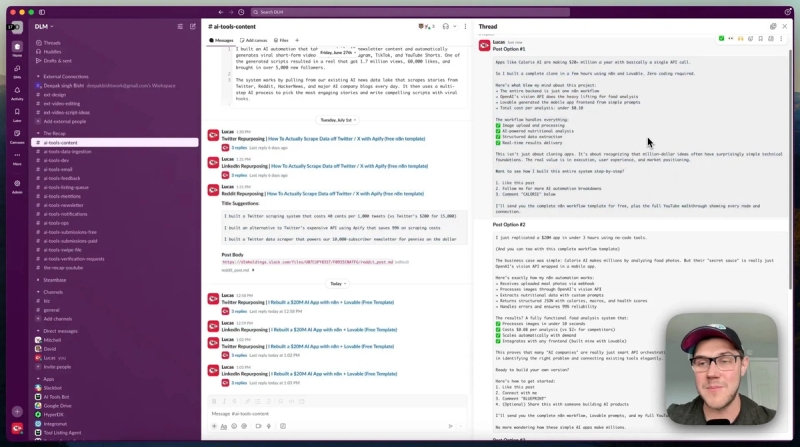Collapse the Direct messages section
The height and width of the screenshot is (447, 800).
[x=38, y=331]
